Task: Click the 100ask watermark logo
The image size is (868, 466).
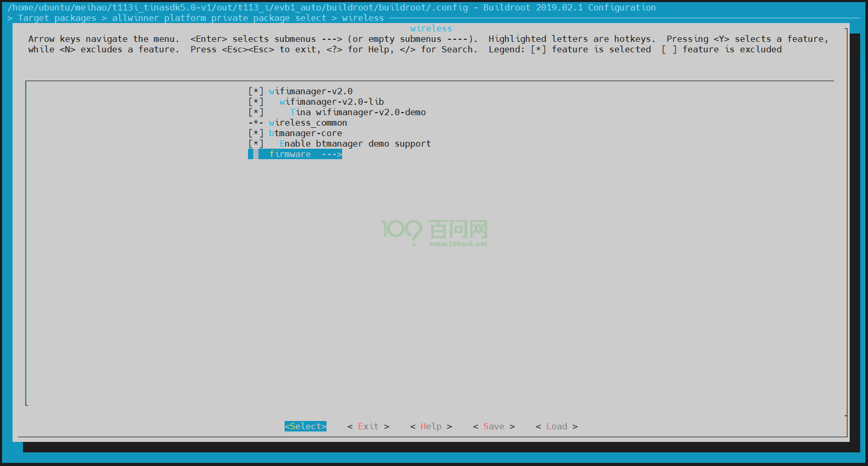Action: point(434,232)
